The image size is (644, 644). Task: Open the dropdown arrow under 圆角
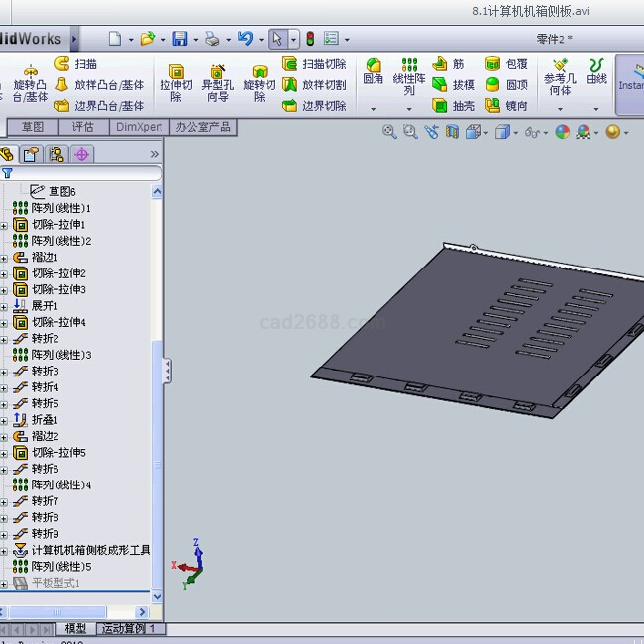374,108
